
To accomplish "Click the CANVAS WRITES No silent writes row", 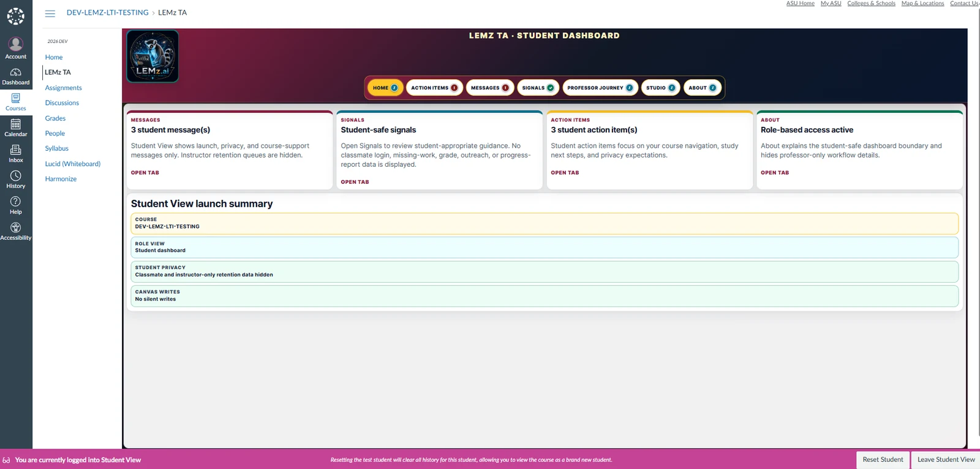I will 544,296.
